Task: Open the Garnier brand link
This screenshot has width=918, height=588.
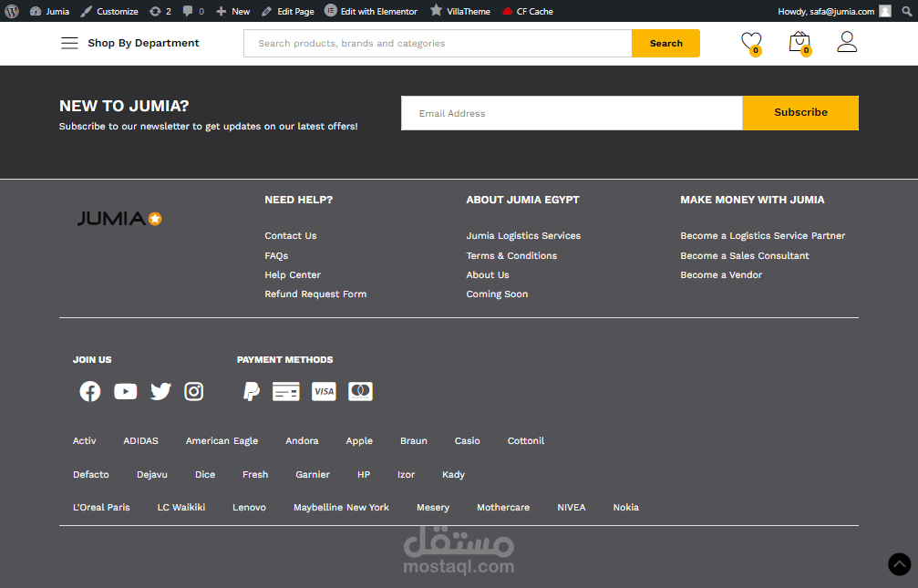Action: point(313,474)
